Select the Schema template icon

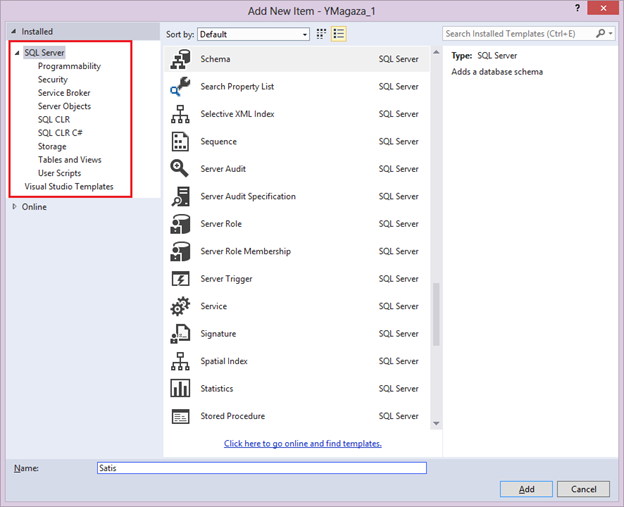point(180,59)
